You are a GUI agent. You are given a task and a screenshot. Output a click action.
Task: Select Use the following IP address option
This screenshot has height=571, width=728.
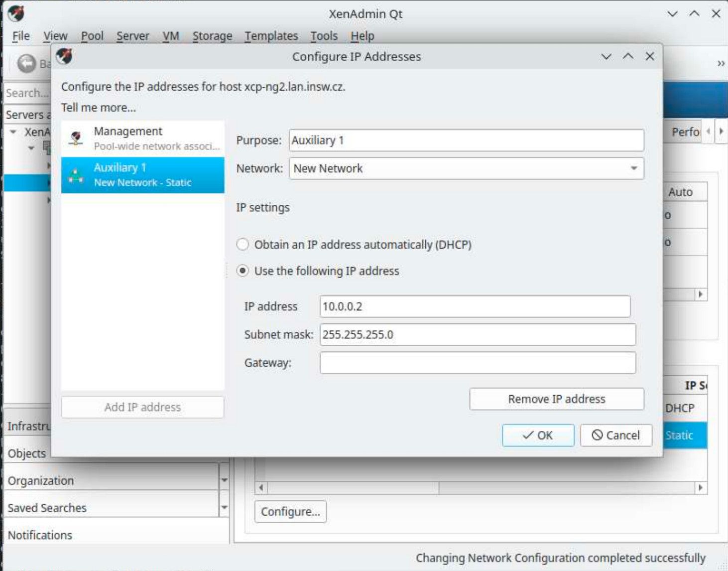coord(243,271)
